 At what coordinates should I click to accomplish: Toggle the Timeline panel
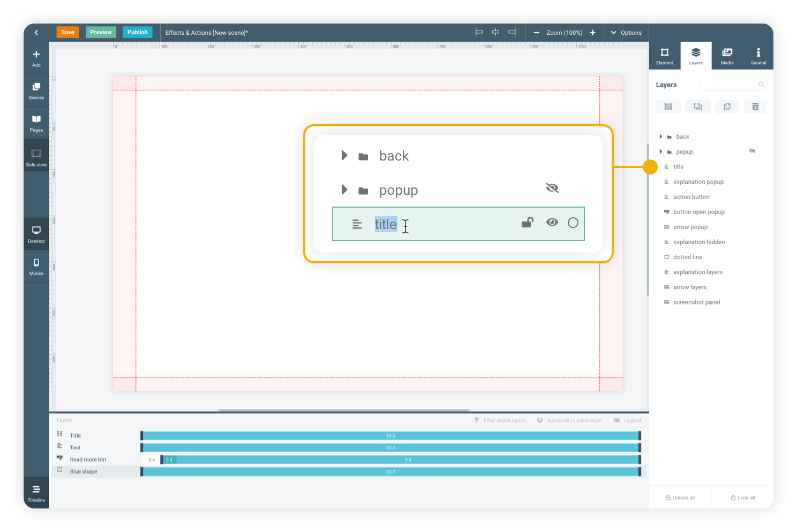(36, 492)
